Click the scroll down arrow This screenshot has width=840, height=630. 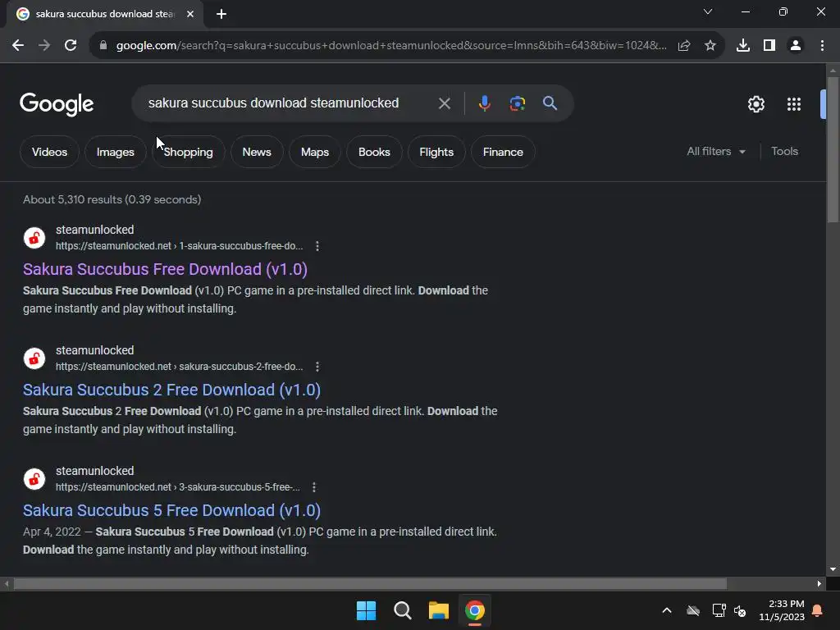833,569
